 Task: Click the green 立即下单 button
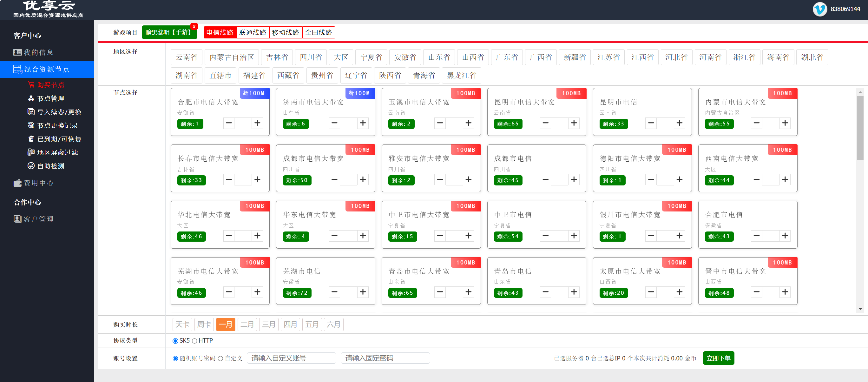tap(718, 358)
